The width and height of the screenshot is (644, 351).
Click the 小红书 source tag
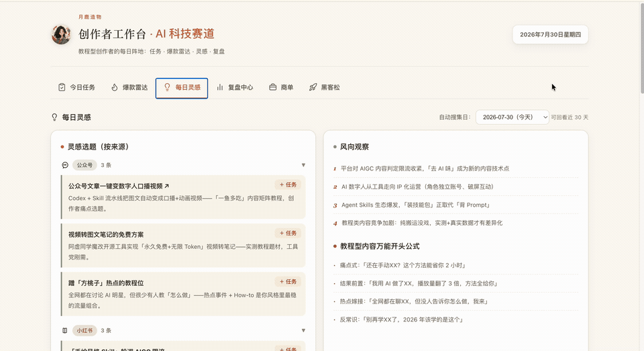pos(85,330)
